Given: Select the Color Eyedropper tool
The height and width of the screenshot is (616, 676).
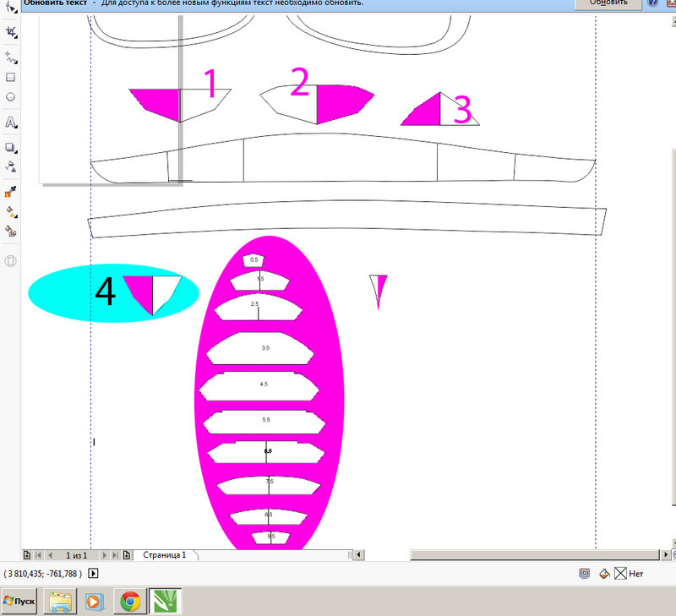Looking at the screenshot, I should [10, 192].
